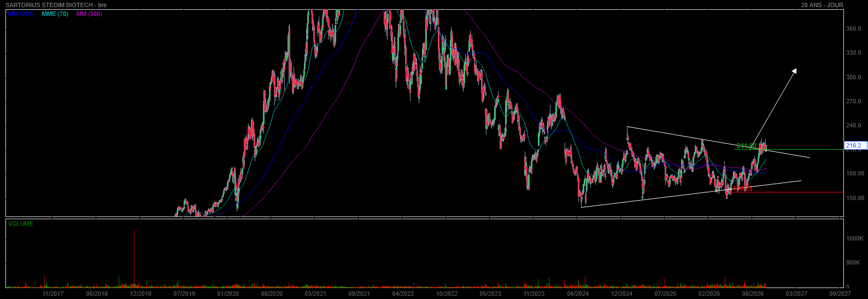Viewport: 868px width, 299px height.
Task: Click the 180.00 price axis label
Action: [x=855, y=173]
